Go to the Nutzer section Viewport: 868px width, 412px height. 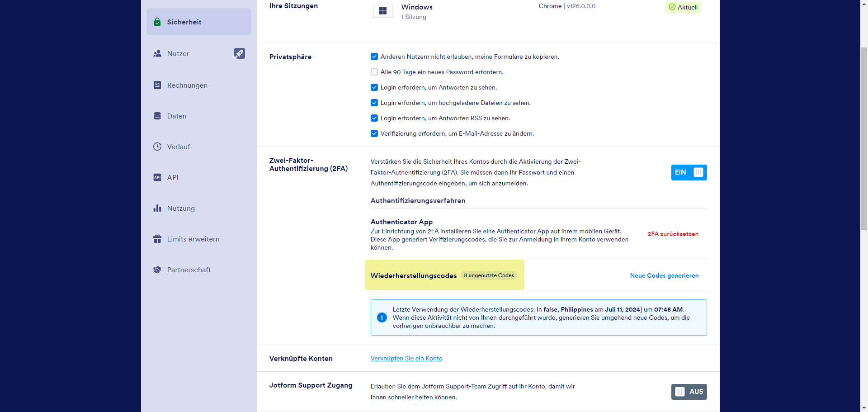point(199,53)
